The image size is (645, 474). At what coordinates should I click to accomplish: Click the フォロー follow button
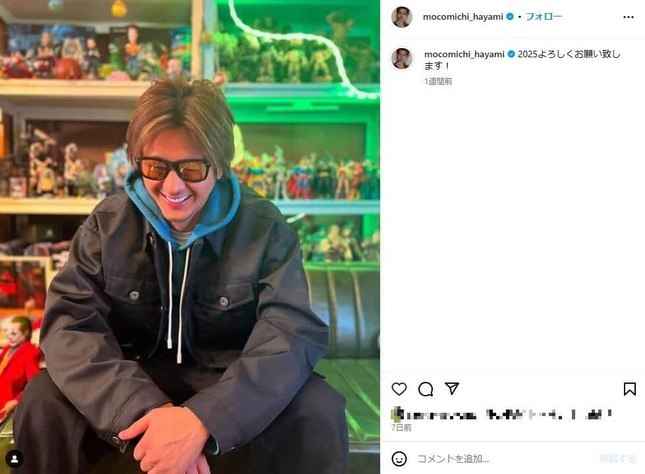pos(544,17)
